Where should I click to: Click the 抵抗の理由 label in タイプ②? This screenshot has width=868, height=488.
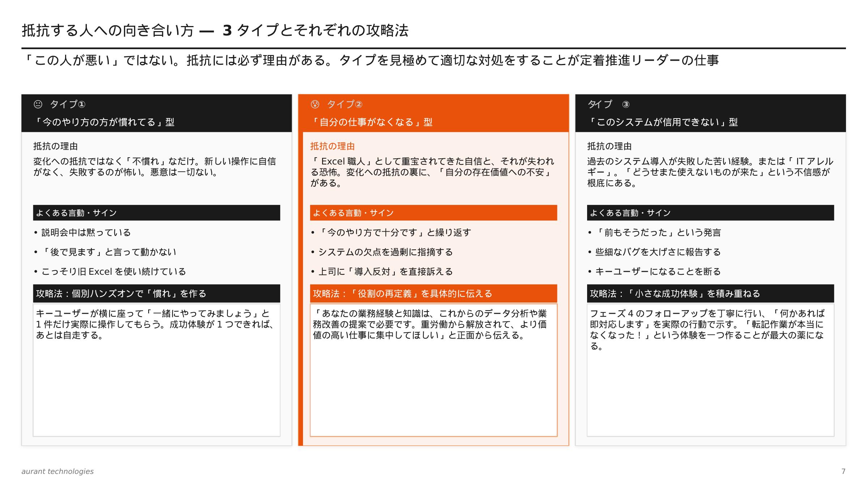point(332,146)
